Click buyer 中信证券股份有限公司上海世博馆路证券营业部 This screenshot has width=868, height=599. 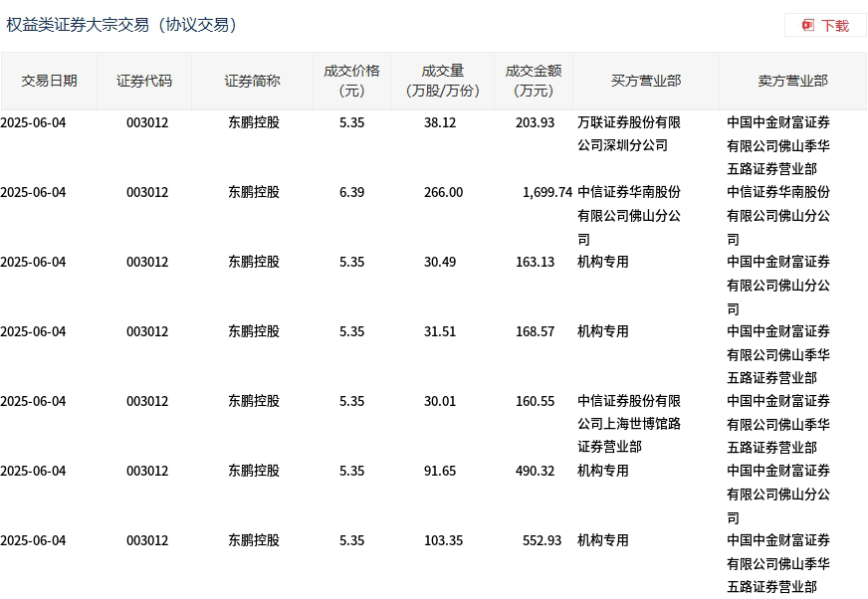coord(629,424)
